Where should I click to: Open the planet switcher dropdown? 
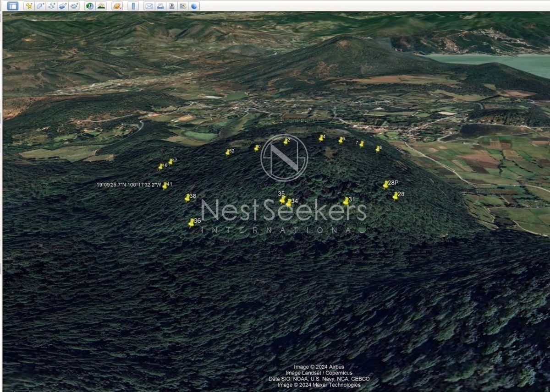(117, 6)
